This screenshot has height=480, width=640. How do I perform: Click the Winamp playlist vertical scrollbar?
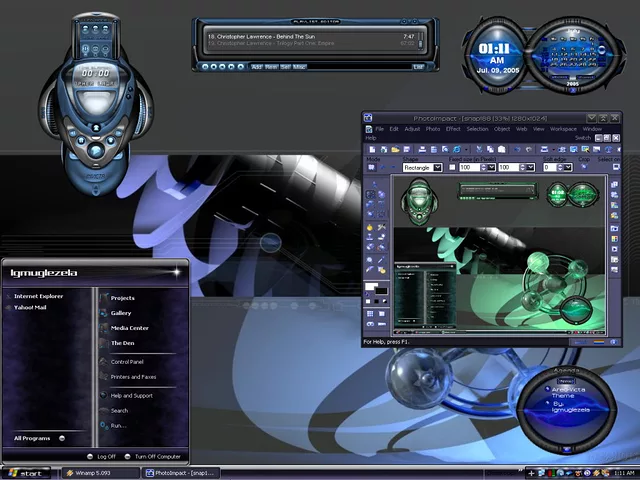point(421,40)
